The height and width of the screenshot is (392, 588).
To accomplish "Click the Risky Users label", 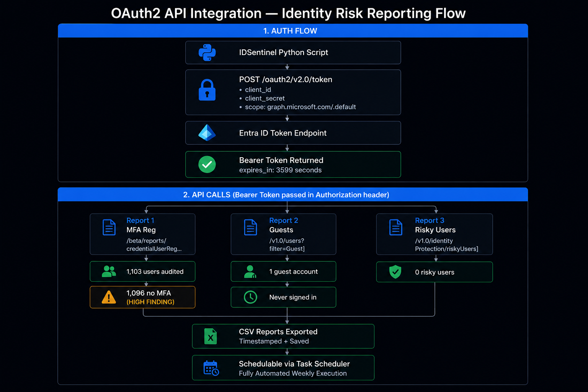I will pos(435,230).
